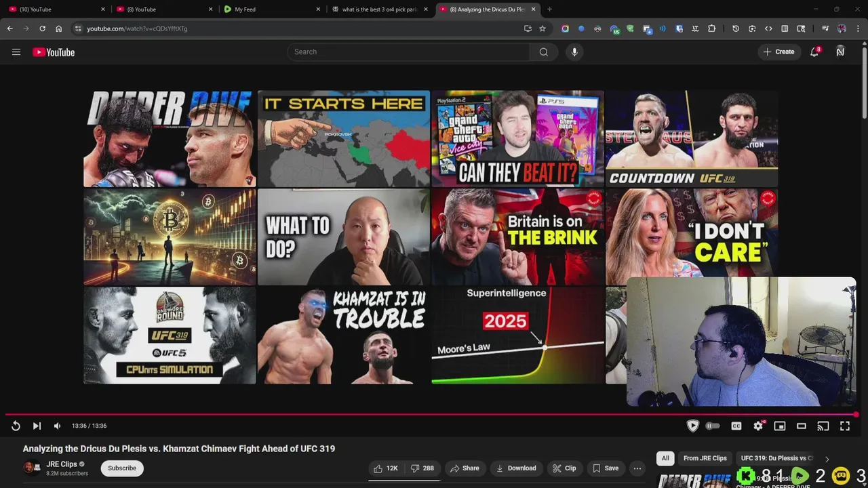Open the Bitcoin city skyline video
868x488 pixels.
point(170,237)
